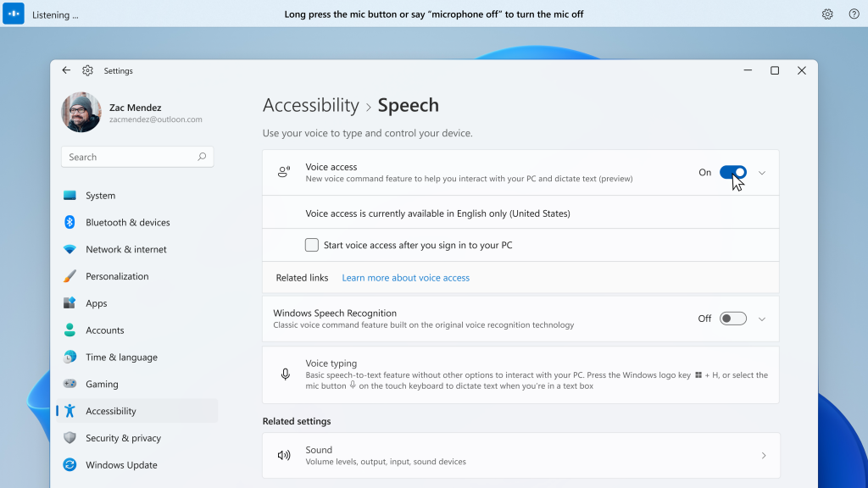
Task: Click the Zac Mendez profile picture
Action: [81, 112]
